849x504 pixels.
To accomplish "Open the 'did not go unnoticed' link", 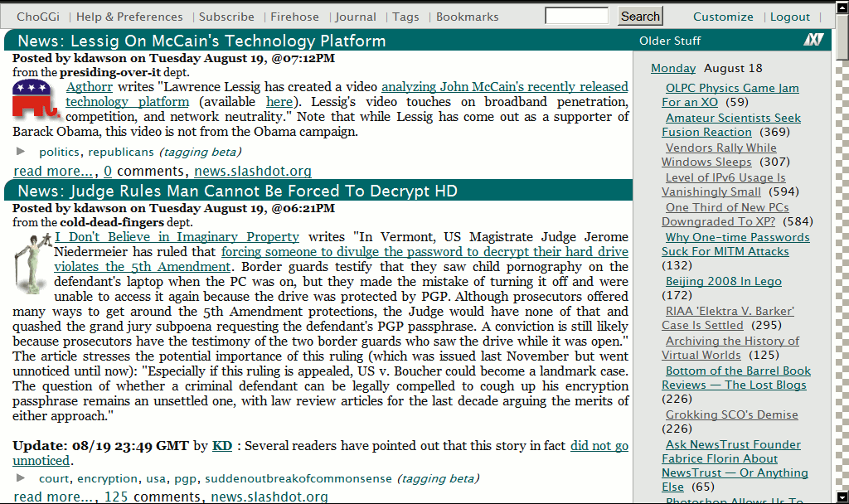I will 599,445.
